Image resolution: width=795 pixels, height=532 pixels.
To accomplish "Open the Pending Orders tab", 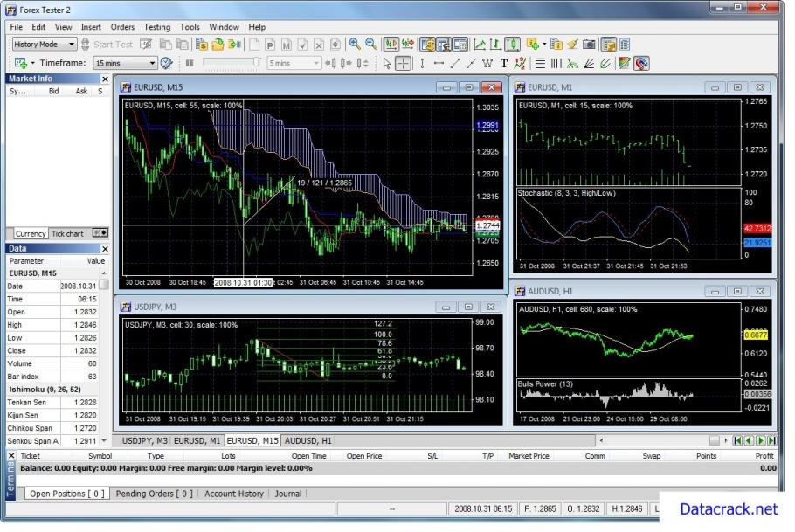I will pos(155,494).
